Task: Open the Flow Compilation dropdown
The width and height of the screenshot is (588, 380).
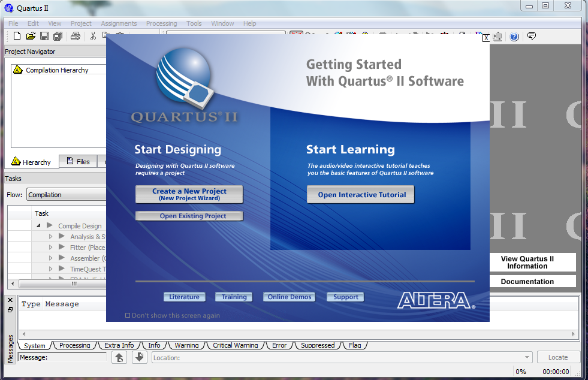Action: coord(67,195)
